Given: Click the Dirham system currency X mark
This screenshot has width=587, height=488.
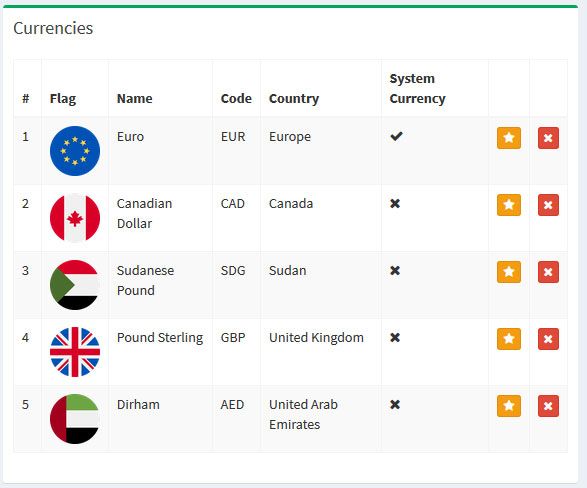Looking at the screenshot, I should click(395, 405).
